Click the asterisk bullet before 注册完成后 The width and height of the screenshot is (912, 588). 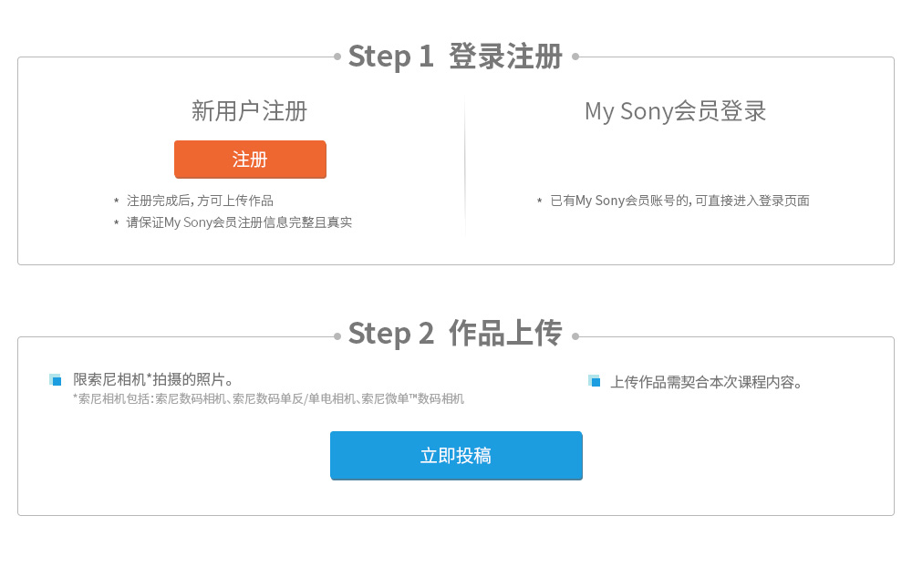[x=117, y=201]
